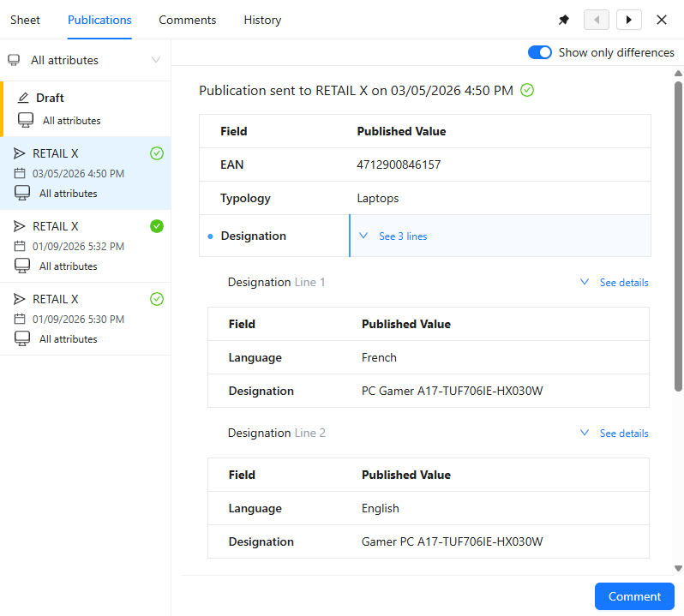Click the monitor icon beside All attributes filter
This screenshot has width=684, height=616.
[14, 60]
